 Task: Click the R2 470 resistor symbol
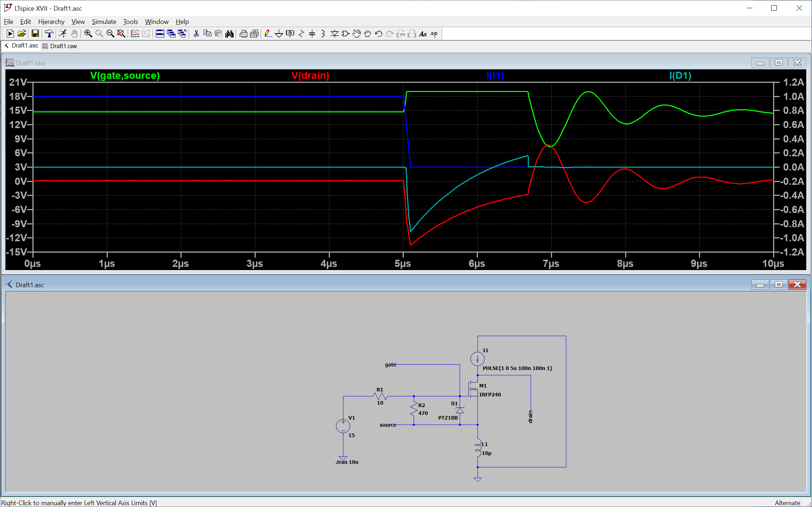pyautogui.click(x=414, y=409)
